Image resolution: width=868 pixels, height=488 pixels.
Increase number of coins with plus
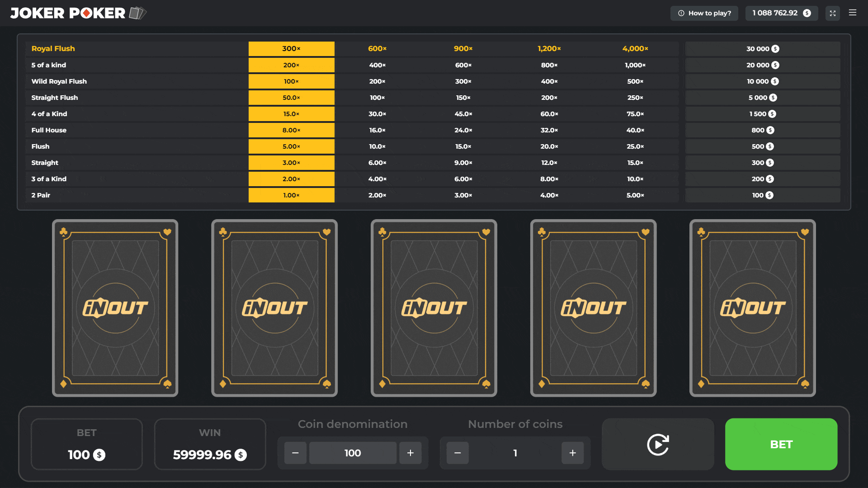[x=572, y=453]
